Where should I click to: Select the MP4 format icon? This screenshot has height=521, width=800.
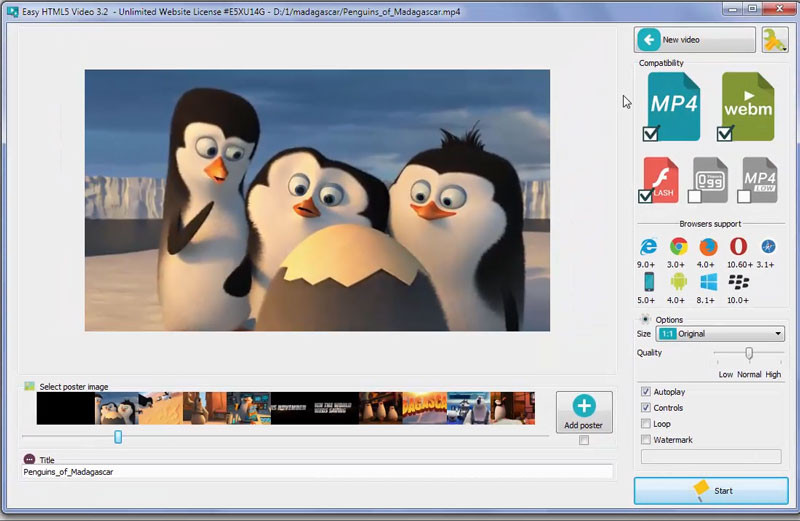pyautogui.click(x=673, y=106)
